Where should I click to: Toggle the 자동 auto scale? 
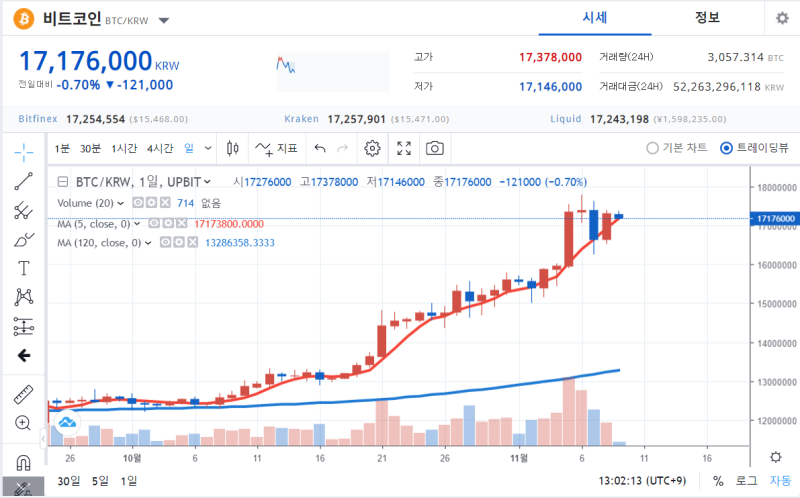coord(781,481)
